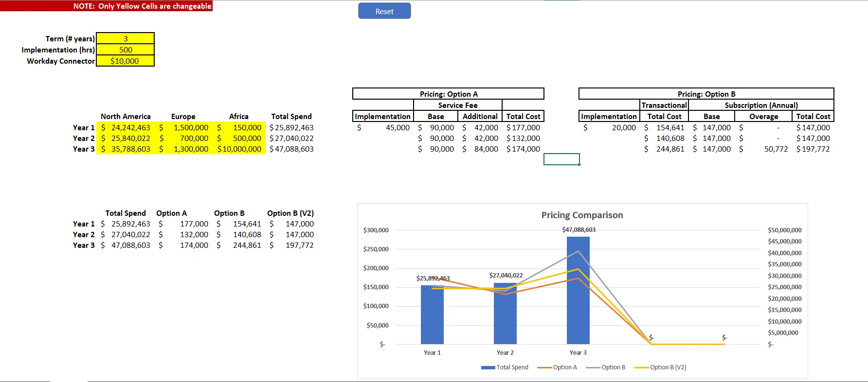868x382 pixels.
Task: Select Africa Year 1 cell with 150,000
Action: [239, 127]
